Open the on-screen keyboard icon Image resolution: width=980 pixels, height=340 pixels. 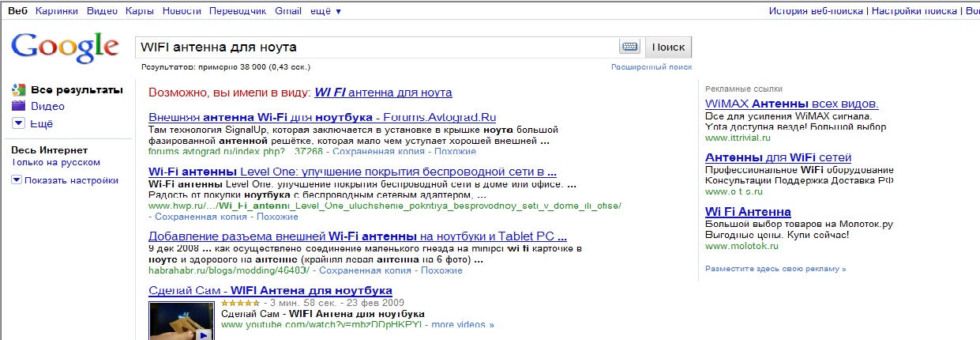(x=629, y=47)
